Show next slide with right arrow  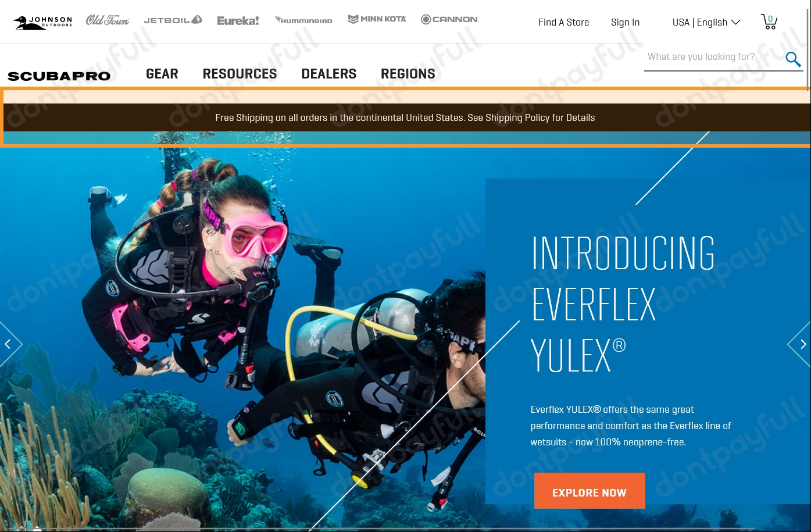tap(801, 344)
